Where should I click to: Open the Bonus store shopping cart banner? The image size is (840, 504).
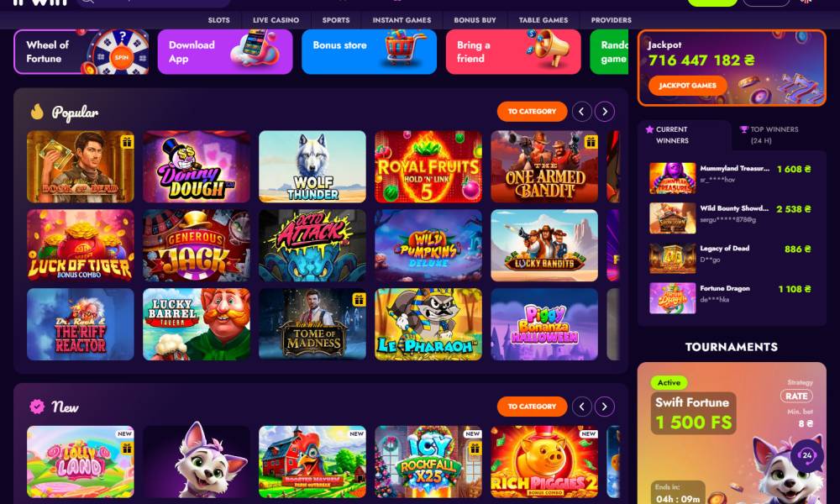[369, 52]
